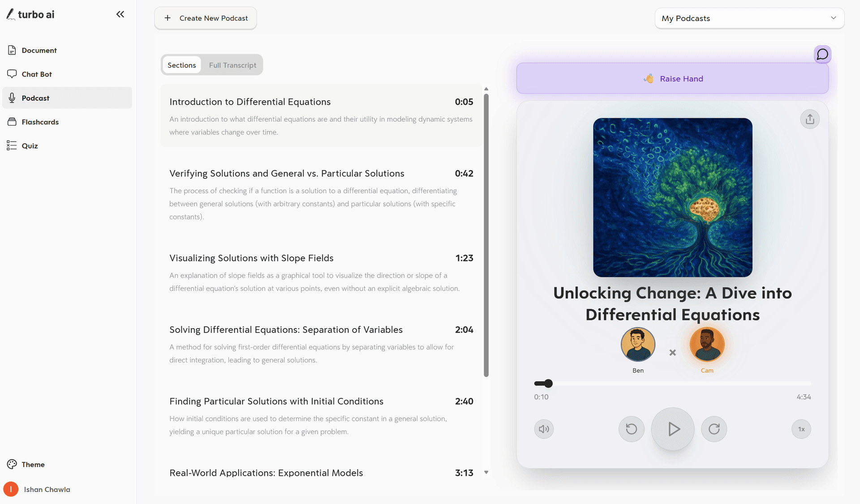Go to Flashcards
The width and height of the screenshot is (860, 504).
[x=67, y=122]
